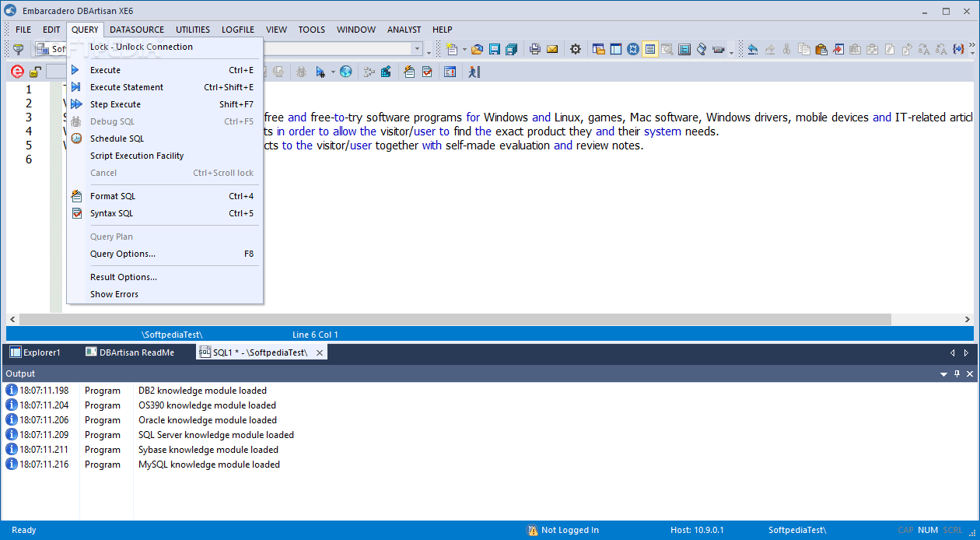Click the New document toolbar icon
Image resolution: width=980 pixels, height=540 pixels.
point(452,49)
